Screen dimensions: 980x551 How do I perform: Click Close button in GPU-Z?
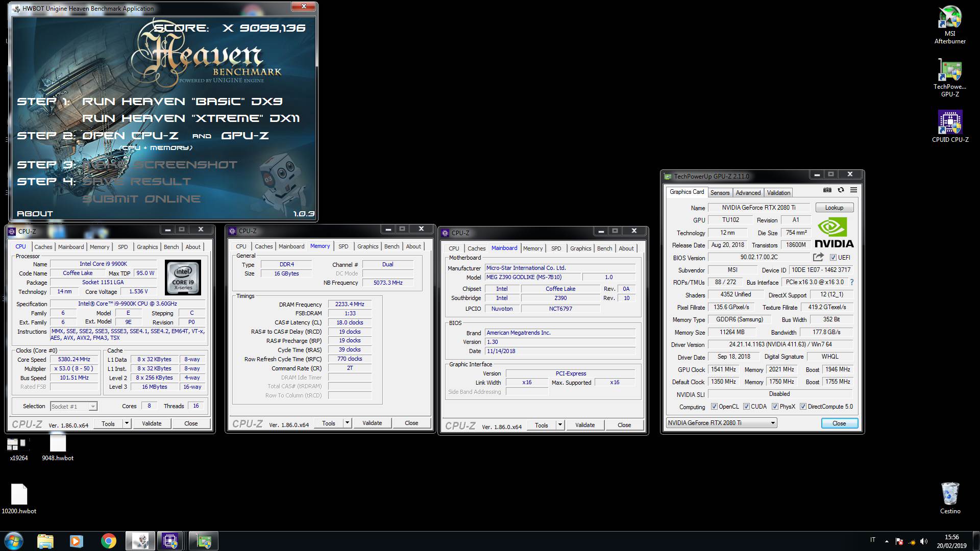point(839,423)
